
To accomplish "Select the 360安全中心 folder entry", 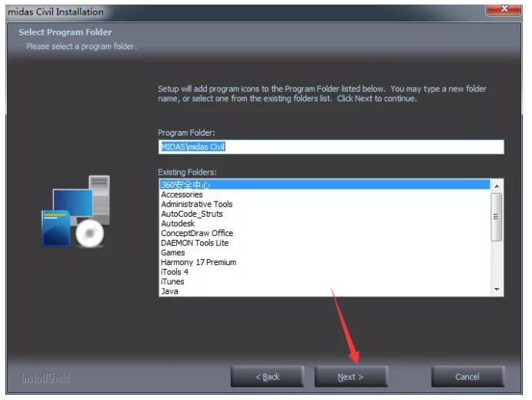I will 186,185.
